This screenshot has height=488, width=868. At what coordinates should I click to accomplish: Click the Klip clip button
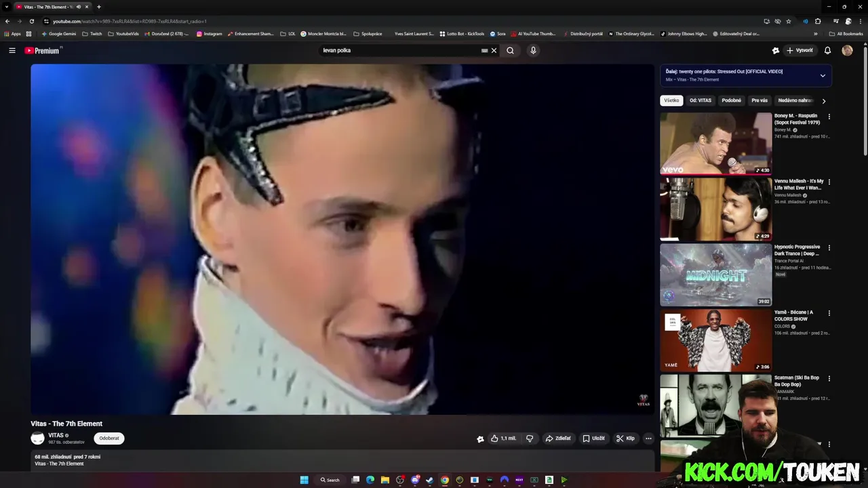point(625,439)
